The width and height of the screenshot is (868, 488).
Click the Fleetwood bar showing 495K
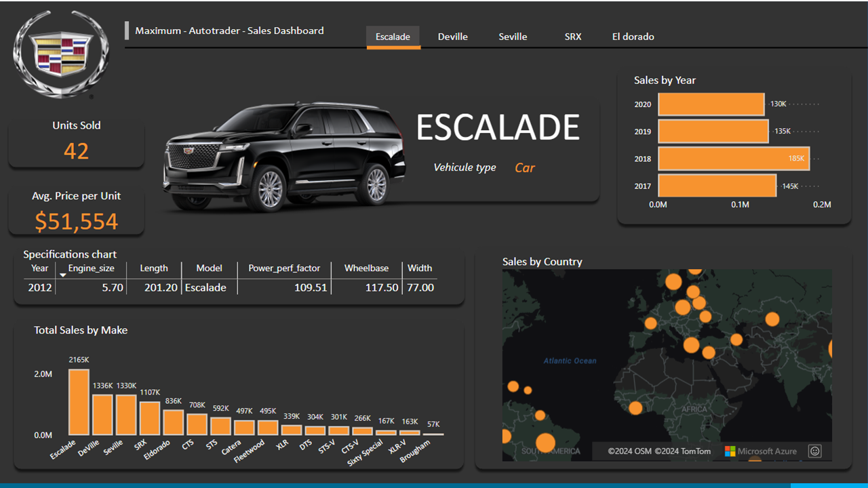pos(268,427)
